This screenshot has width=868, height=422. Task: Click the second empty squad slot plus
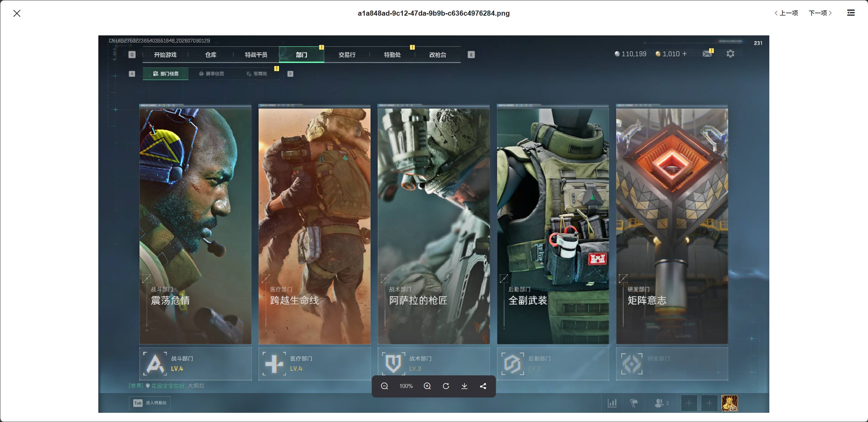[x=709, y=403]
